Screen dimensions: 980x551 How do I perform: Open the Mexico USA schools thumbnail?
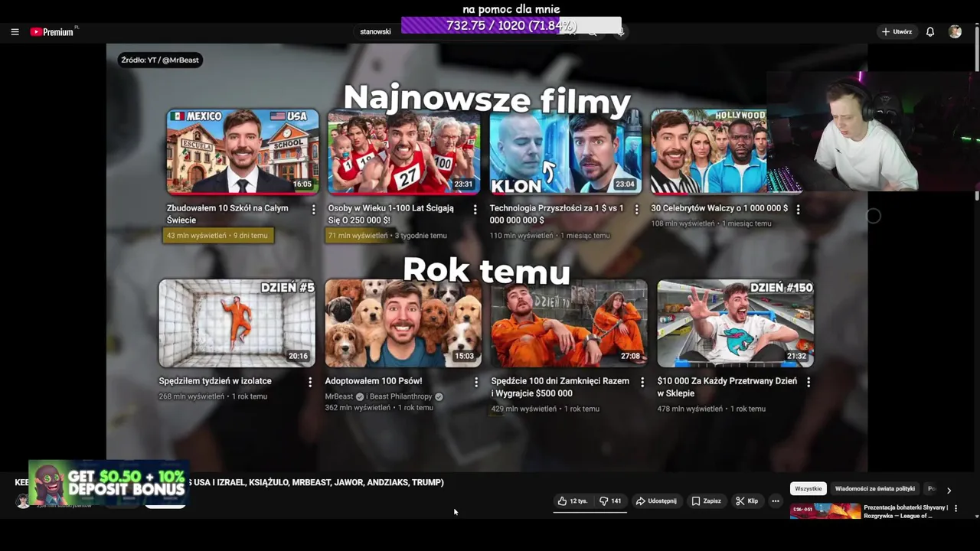pos(243,152)
